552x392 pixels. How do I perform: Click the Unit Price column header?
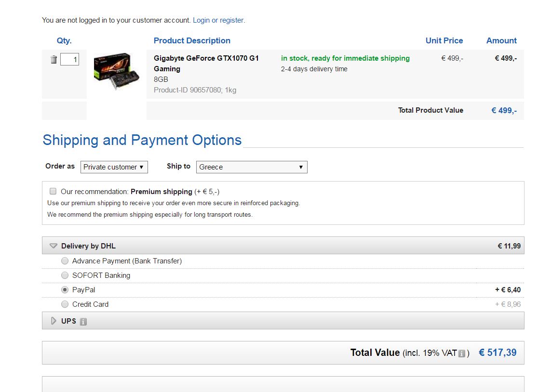(x=444, y=40)
